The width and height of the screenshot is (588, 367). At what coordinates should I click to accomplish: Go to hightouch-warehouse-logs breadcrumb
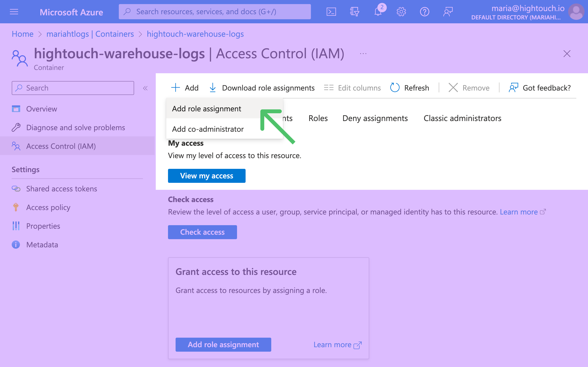195,34
